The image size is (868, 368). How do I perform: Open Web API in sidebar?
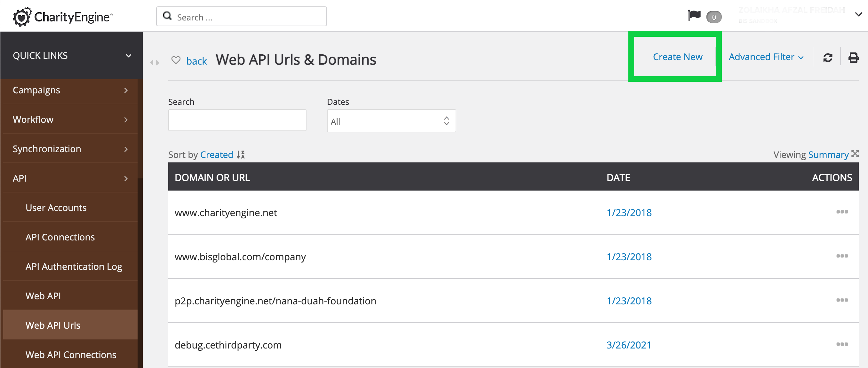[70, 296]
